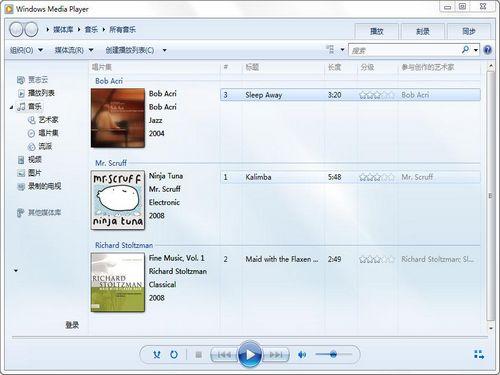Screen dimensions: 500x375
Task: Open the view options icon
Action: pyautogui.click(x=330, y=50)
